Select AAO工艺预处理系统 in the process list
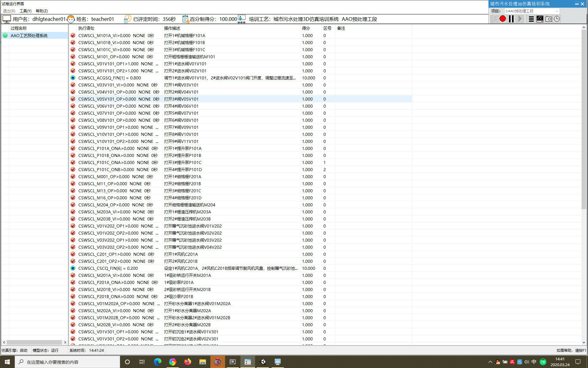Viewport: 588px width, 368px height. coord(29,36)
